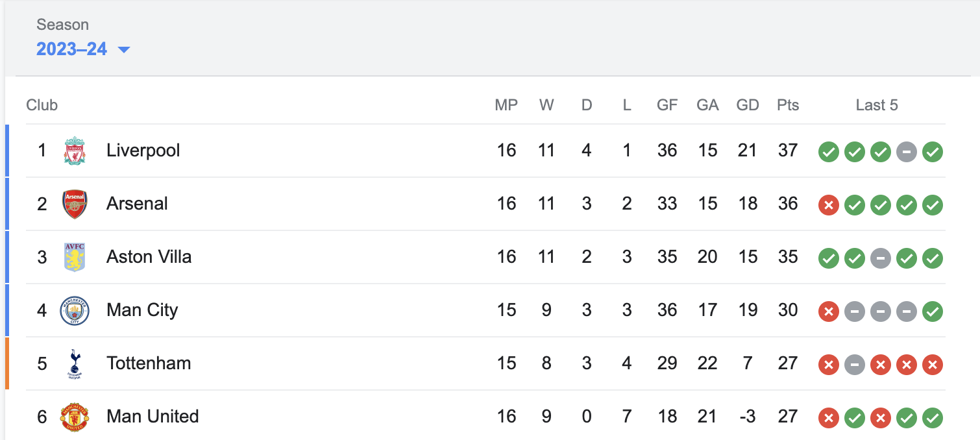Image resolution: width=980 pixels, height=440 pixels.
Task: Click the Man United club crest
Action: point(75,417)
